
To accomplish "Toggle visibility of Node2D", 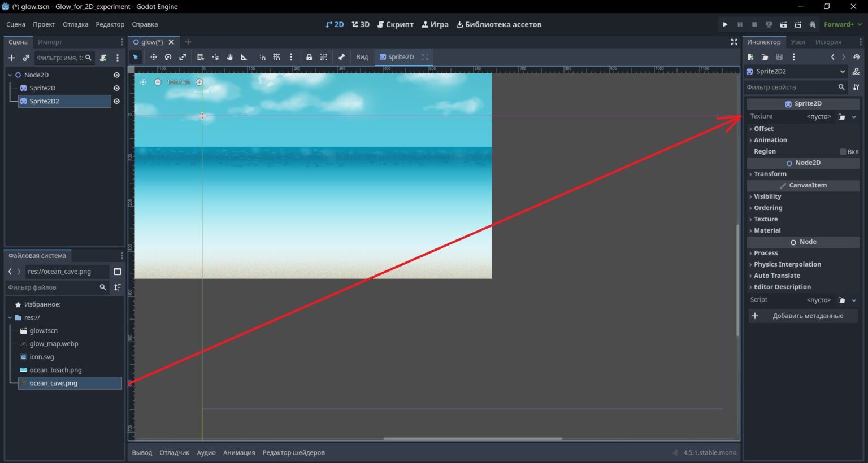I will click(x=116, y=75).
